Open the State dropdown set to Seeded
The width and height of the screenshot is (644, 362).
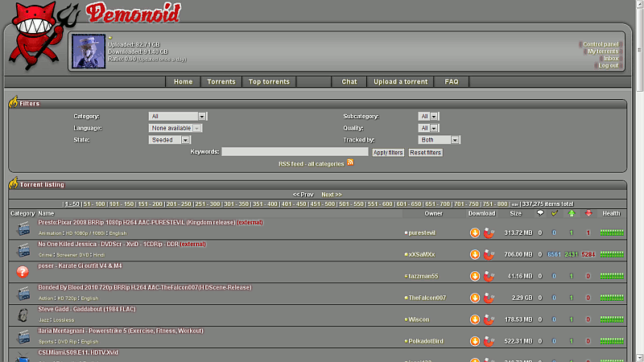click(169, 140)
